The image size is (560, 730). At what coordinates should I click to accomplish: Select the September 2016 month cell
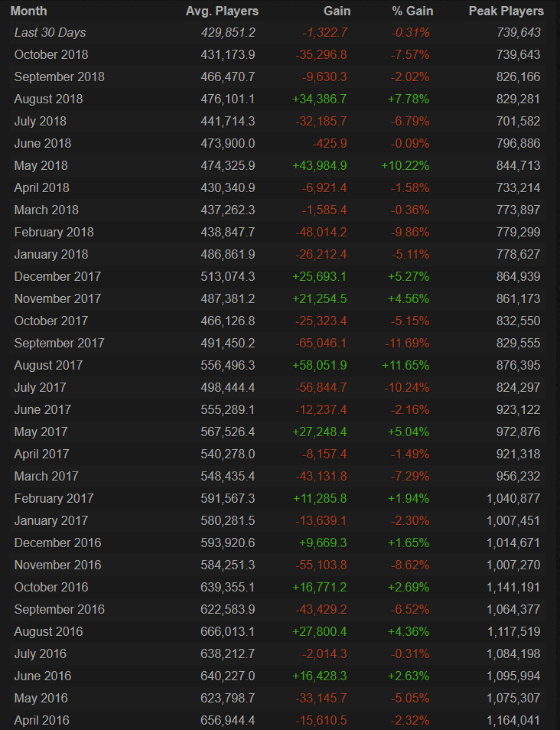(60, 609)
